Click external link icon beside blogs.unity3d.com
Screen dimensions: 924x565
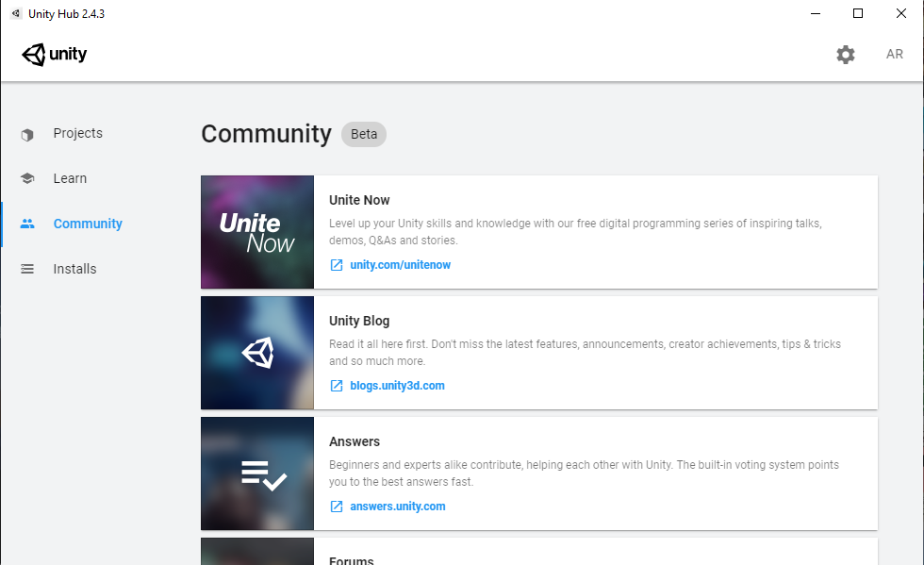[x=337, y=386]
